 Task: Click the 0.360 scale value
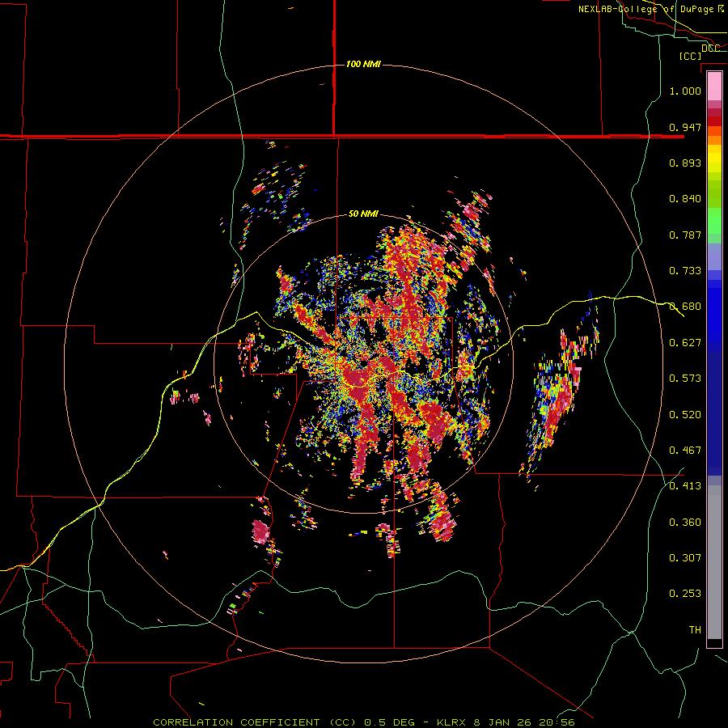(x=685, y=523)
